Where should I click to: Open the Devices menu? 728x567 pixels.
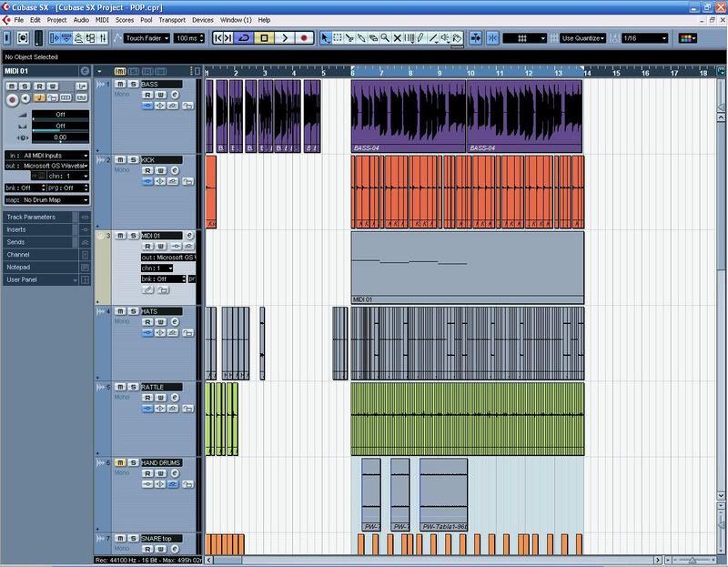(x=202, y=20)
